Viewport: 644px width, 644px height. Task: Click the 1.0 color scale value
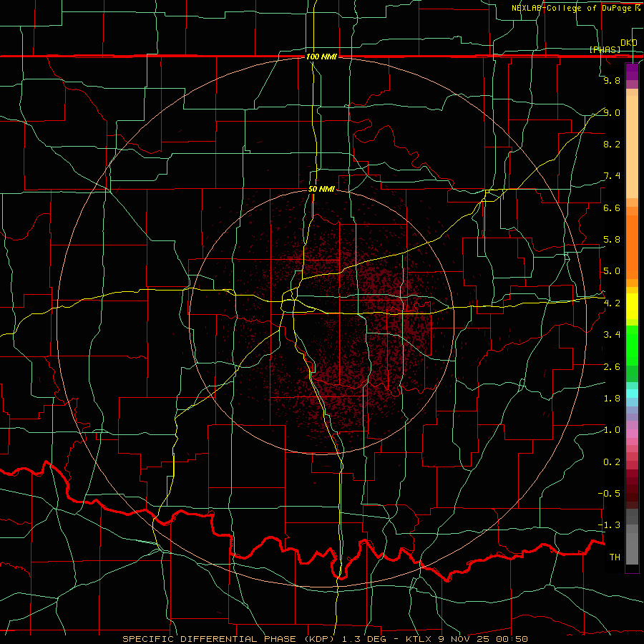coord(612,430)
